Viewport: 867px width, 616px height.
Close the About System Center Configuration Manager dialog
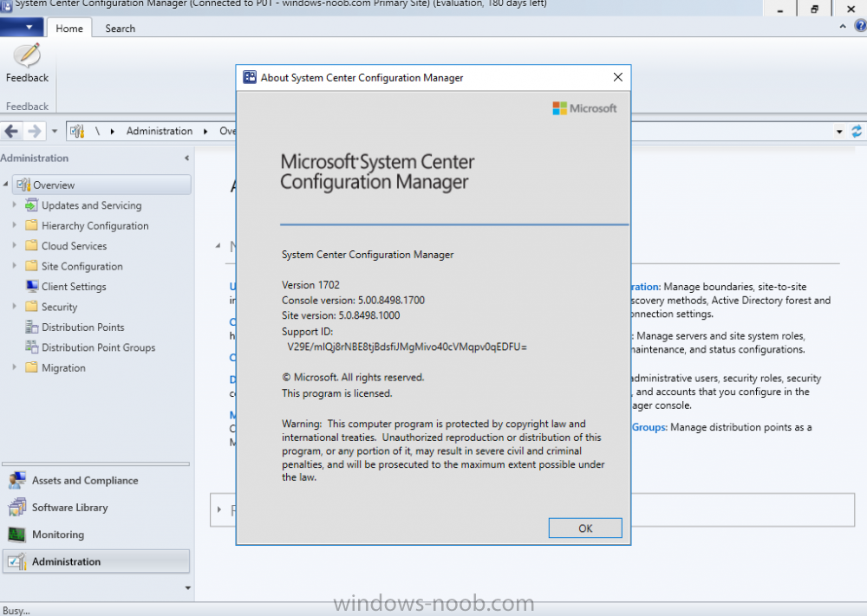tap(617, 77)
